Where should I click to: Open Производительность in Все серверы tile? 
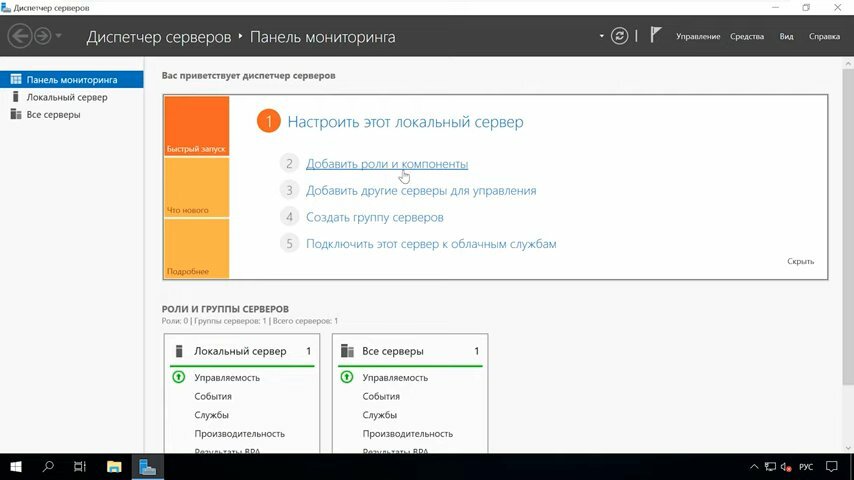(x=408, y=434)
